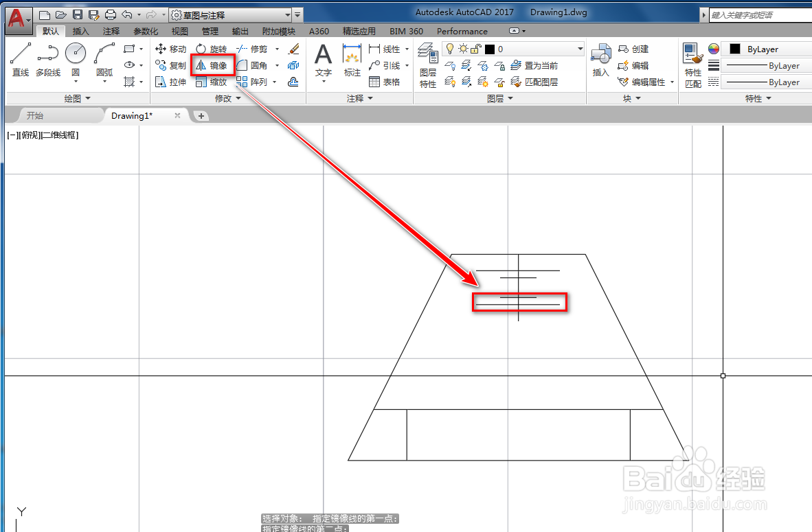812x532 pixels.
Task: Switch to the 管理 ribbon tab
Action: 210,31
